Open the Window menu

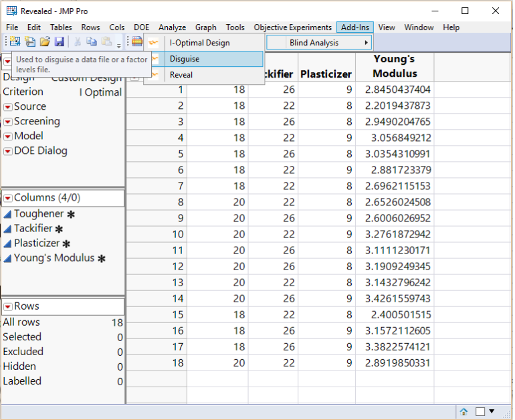point(419,27)
